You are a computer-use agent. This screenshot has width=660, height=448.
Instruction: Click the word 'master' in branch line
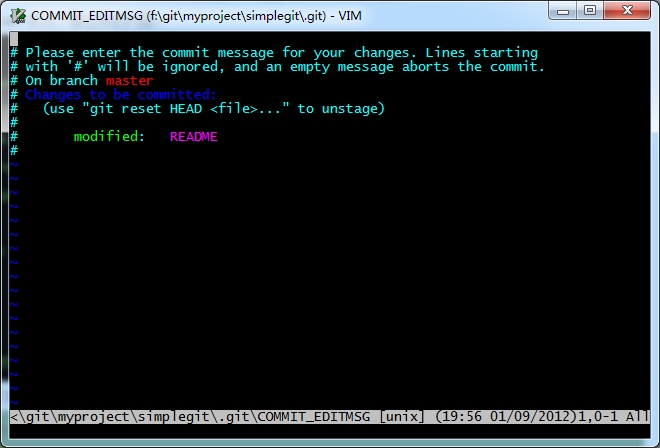pos(130,80)
